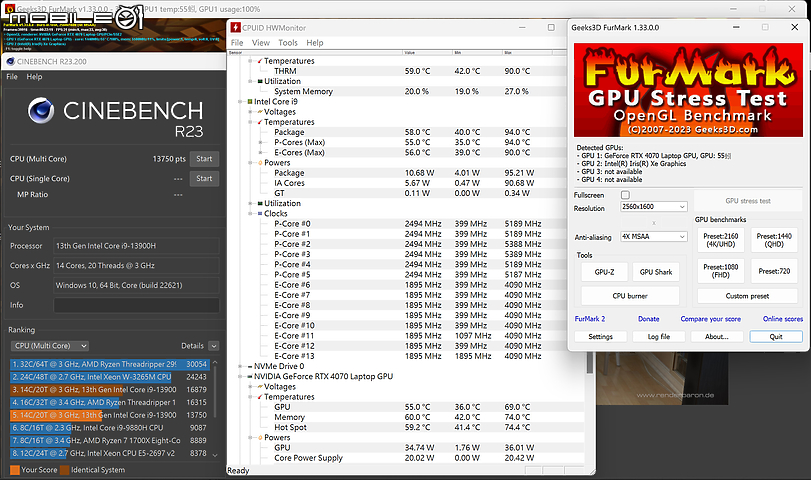Click the Cinebench R23.200 title bar icon
811x480 pixels.
point(10,62)
